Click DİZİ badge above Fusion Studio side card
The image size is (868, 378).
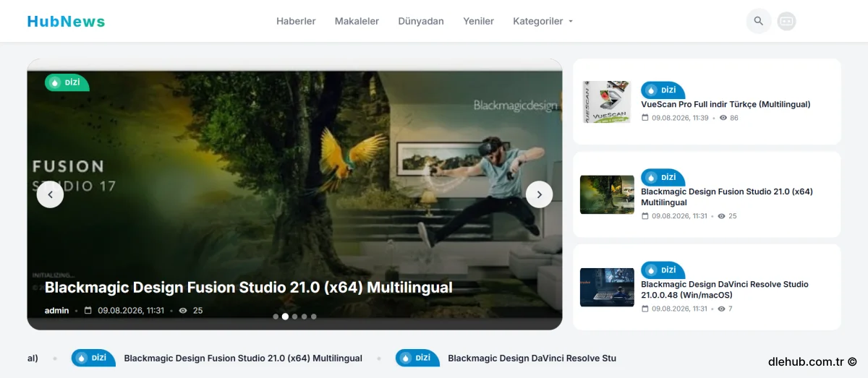pos(663,177)
